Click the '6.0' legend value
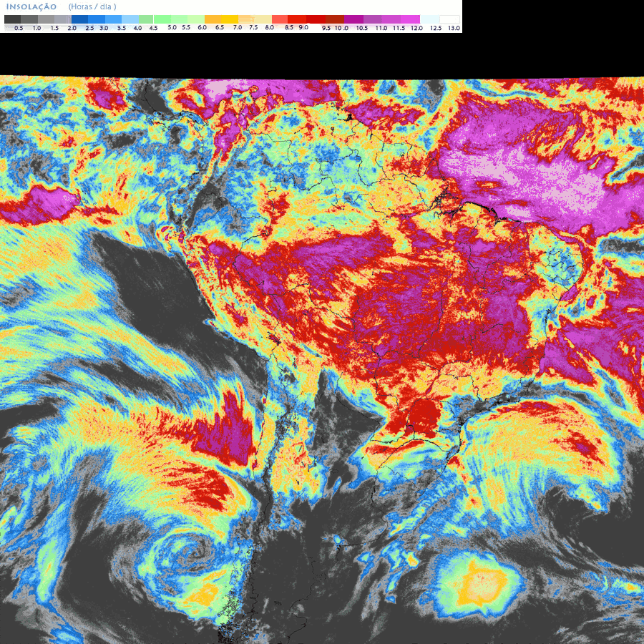 pyautogui.click(x=202, y=27)
